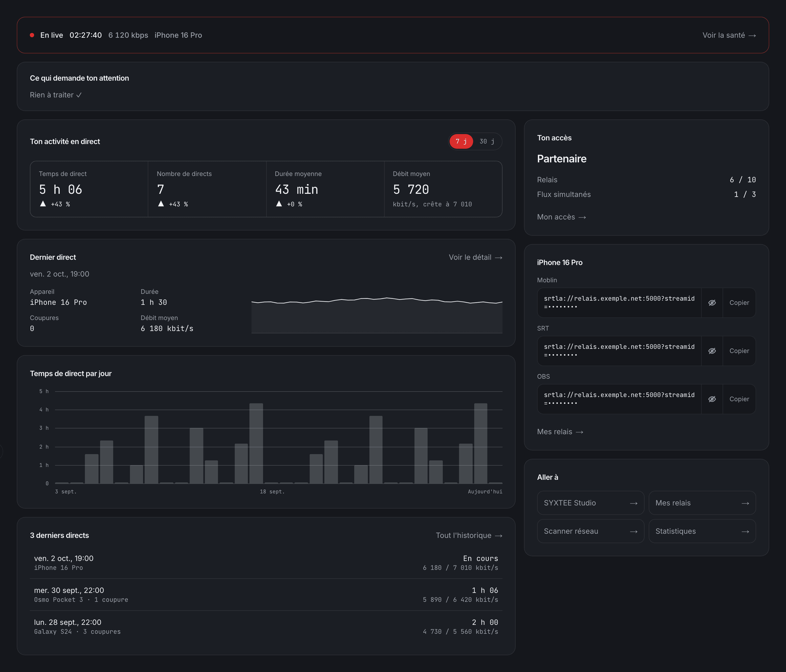The height and width of the screenshot is (672, 786).
Task: Switch activity range to 30 j
Action: point(487,141)
